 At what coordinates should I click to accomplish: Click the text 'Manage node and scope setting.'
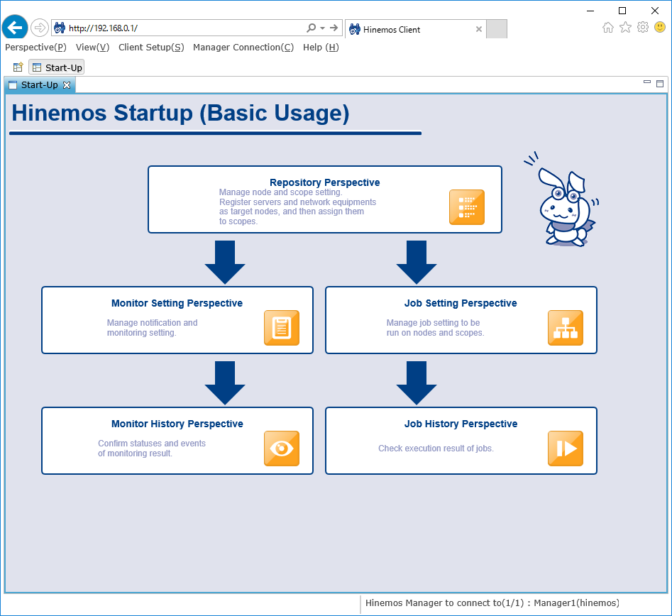click(x=281, y=192)
